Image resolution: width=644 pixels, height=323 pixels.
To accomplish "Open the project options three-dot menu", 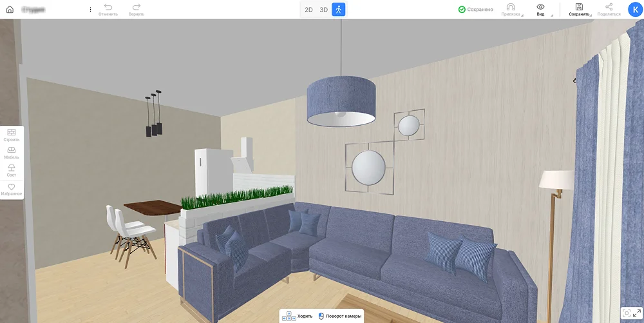I will click(90, 10).
